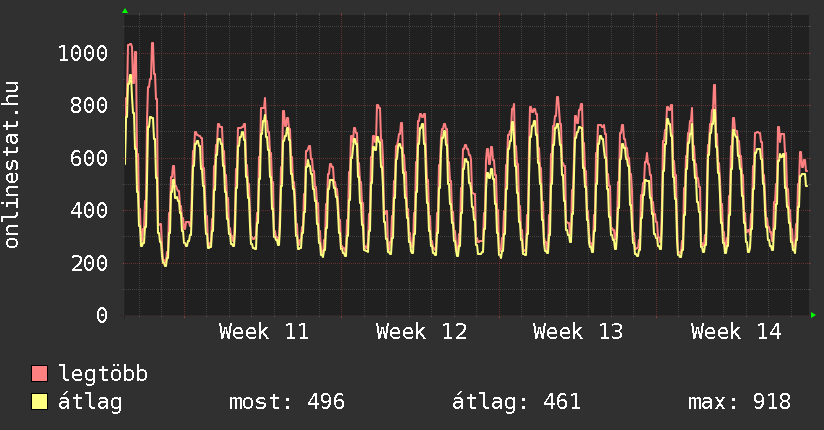Click the vertical onlinestat.hu label
The image size is (824, 430).
click(x=13, y=165)
